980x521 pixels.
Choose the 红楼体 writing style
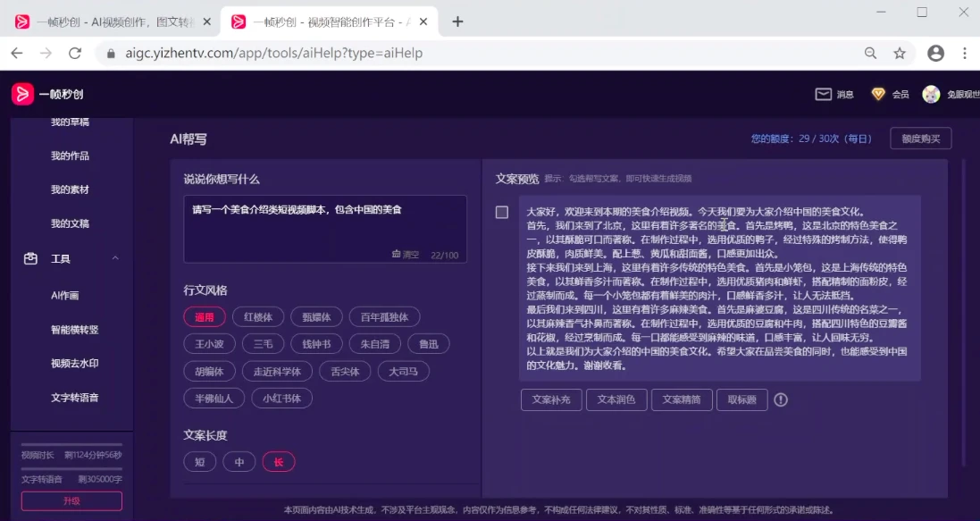coord(258,317)
